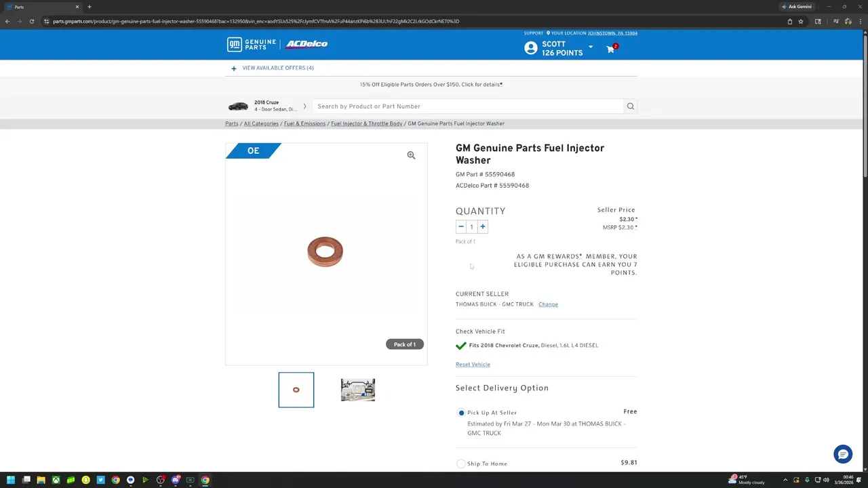
Task: Click the plus icon beside available offers
Action: coord(234,68)
